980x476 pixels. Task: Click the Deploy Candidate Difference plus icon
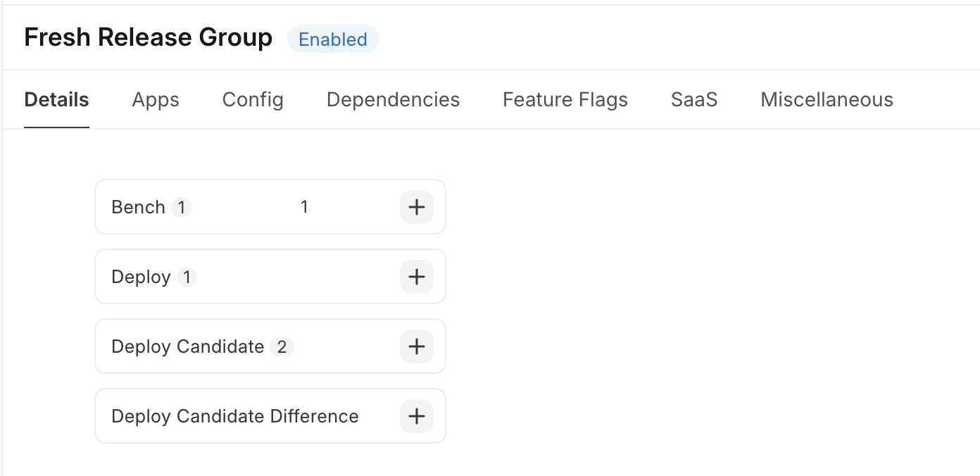point(417,416)
